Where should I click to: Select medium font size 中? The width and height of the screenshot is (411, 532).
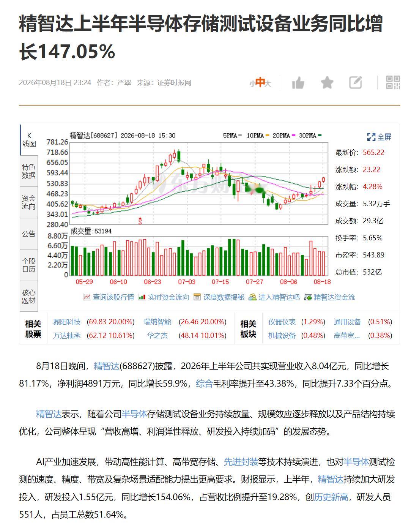click(260, 82)
